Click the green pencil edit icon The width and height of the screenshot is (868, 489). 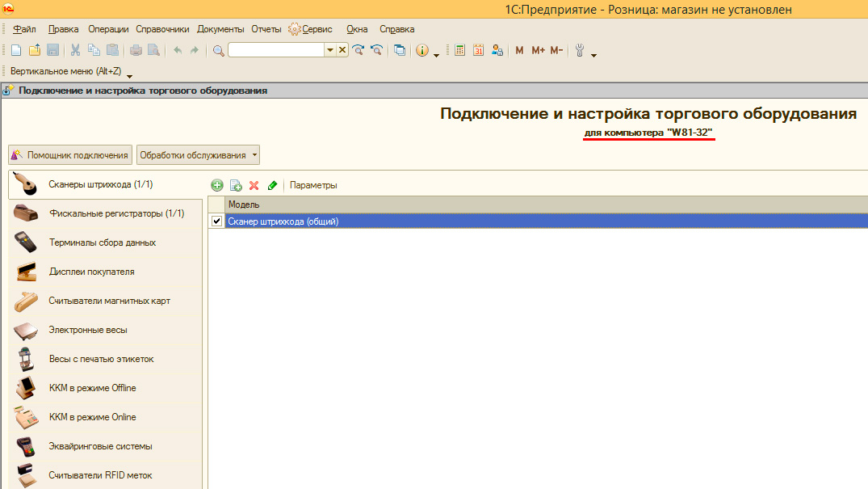pos(272,185)
